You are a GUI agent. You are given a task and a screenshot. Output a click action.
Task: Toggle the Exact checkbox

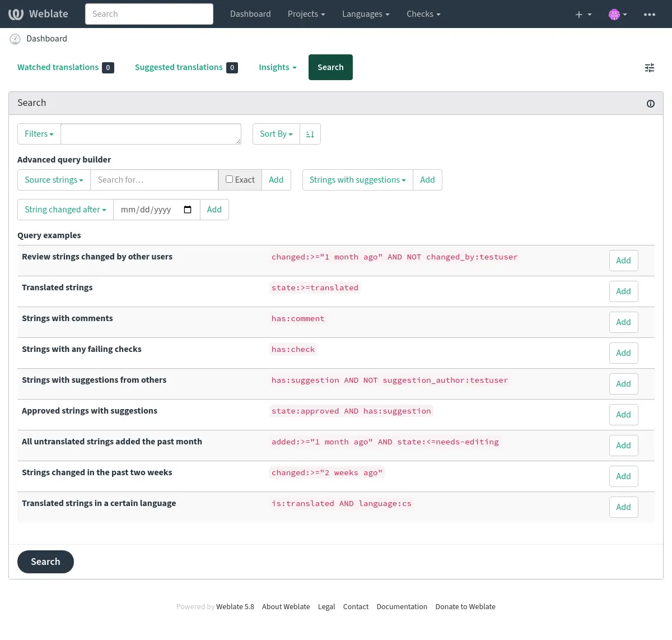pyautogui.click(x=229, y=179)
